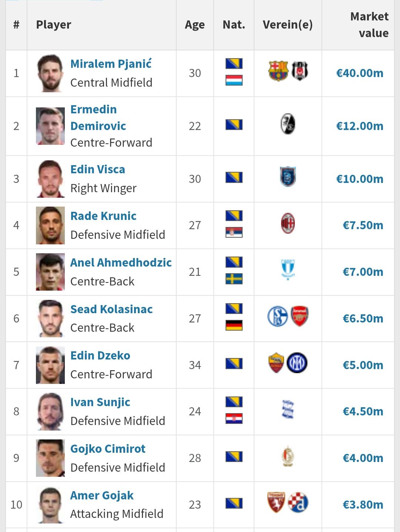400x532 pixels.
Task: Click the AC Milan club crest
Action: coord(288,224)
